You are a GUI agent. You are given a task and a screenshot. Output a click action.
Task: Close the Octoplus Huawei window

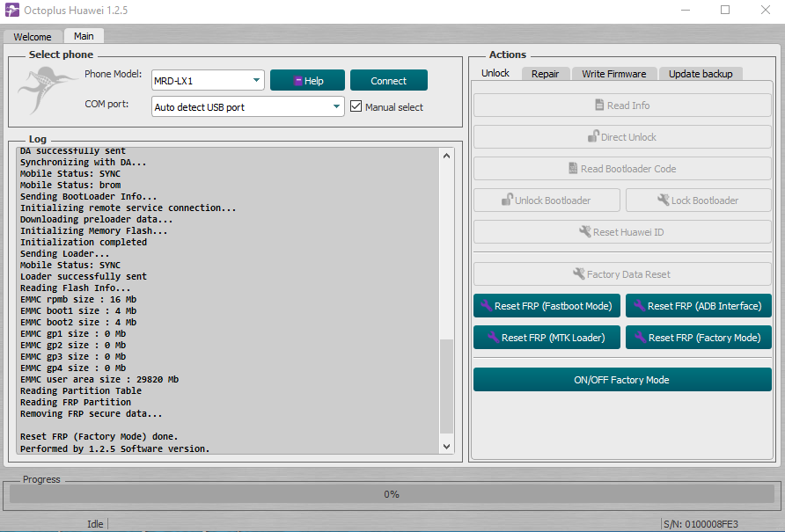pyautogui.click(x=766, y=10)
